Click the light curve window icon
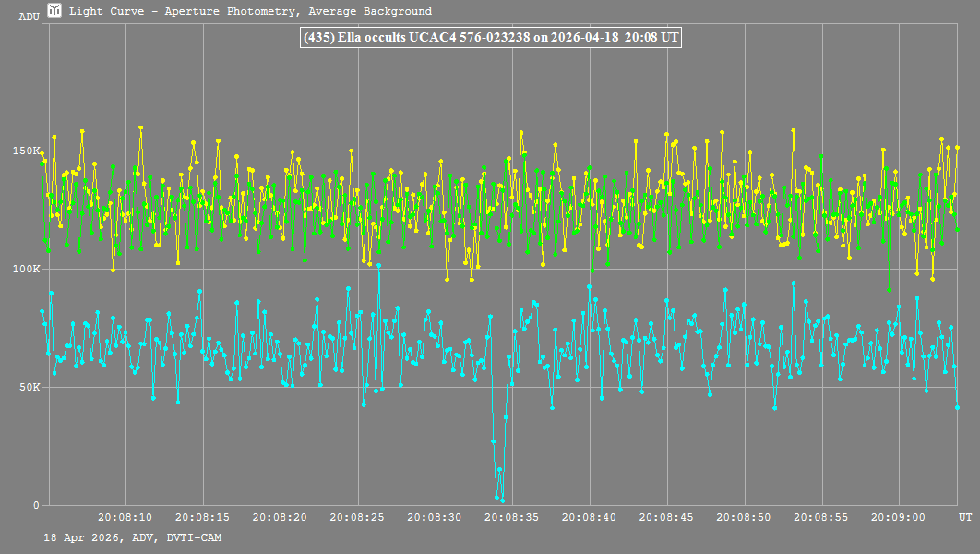This screenshot has height=554, width=980. 55,11
